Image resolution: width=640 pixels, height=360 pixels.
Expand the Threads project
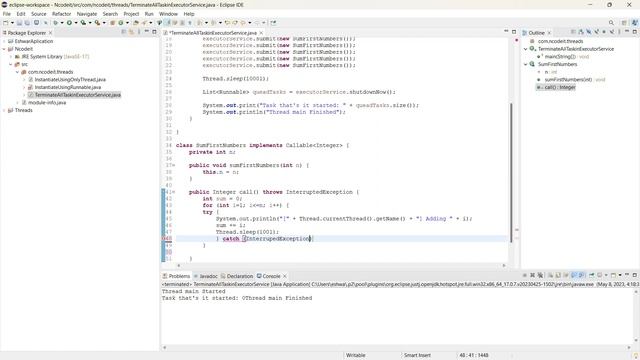(x=4, y=110)
